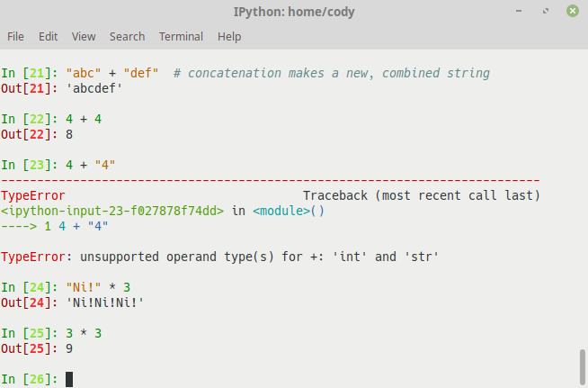Image resolution: width=588 pixels, height=388 pixels.
Task: Click the window title 'IPython: home/cody'
Action: 293,11
